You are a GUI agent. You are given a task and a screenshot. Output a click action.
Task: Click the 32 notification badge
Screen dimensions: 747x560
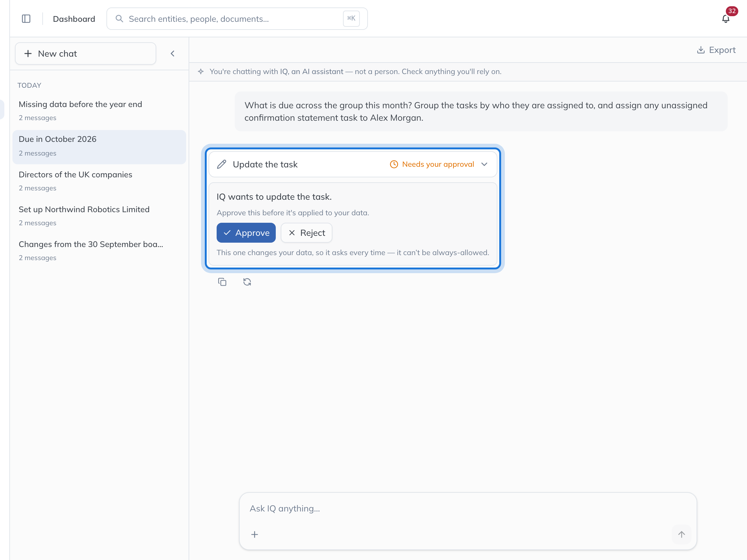732,11
